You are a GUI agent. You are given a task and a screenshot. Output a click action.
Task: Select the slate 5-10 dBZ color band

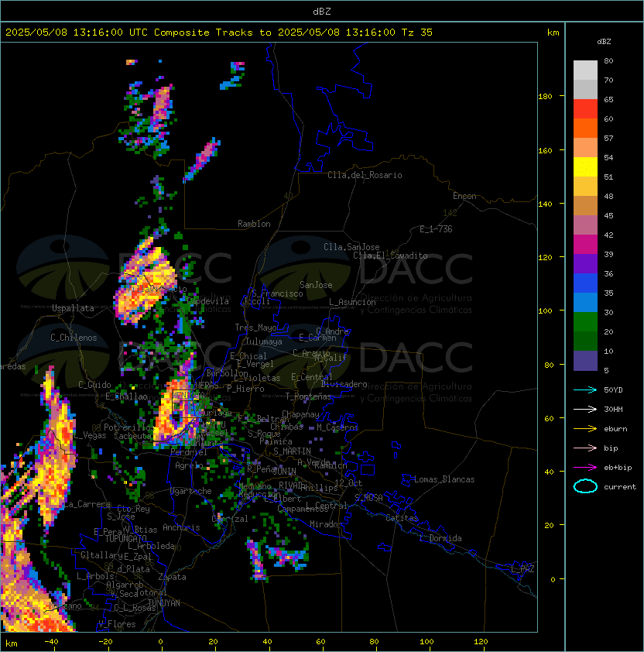(585, 361)
